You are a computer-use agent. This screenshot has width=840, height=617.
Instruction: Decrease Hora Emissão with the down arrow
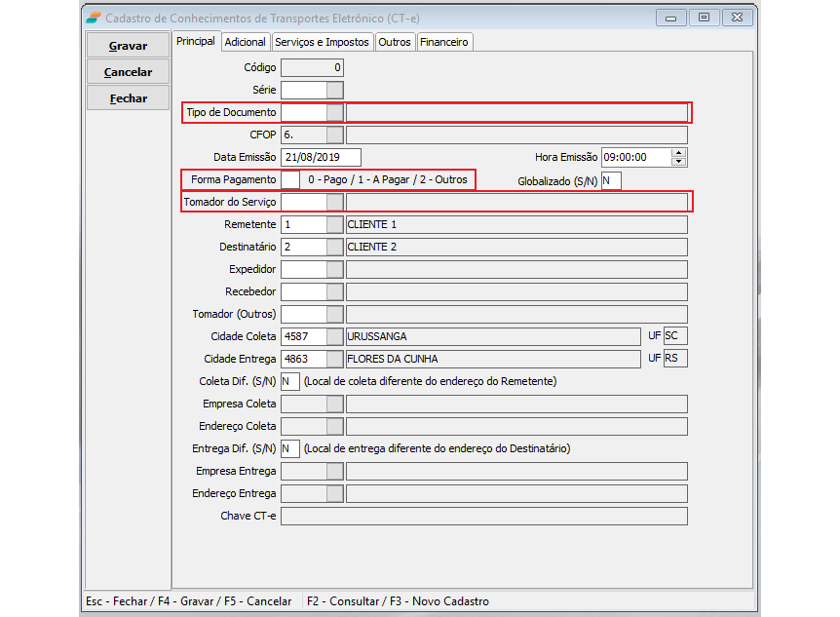point(679,162)
